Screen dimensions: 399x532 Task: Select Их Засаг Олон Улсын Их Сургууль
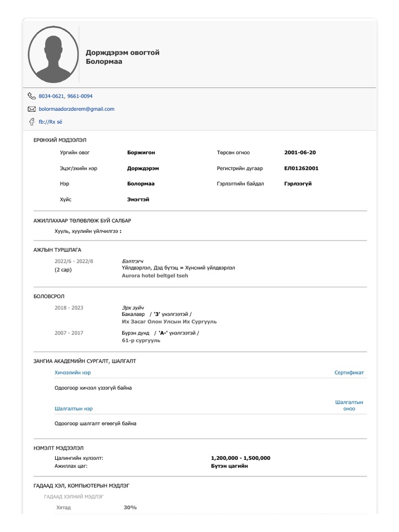169,322
